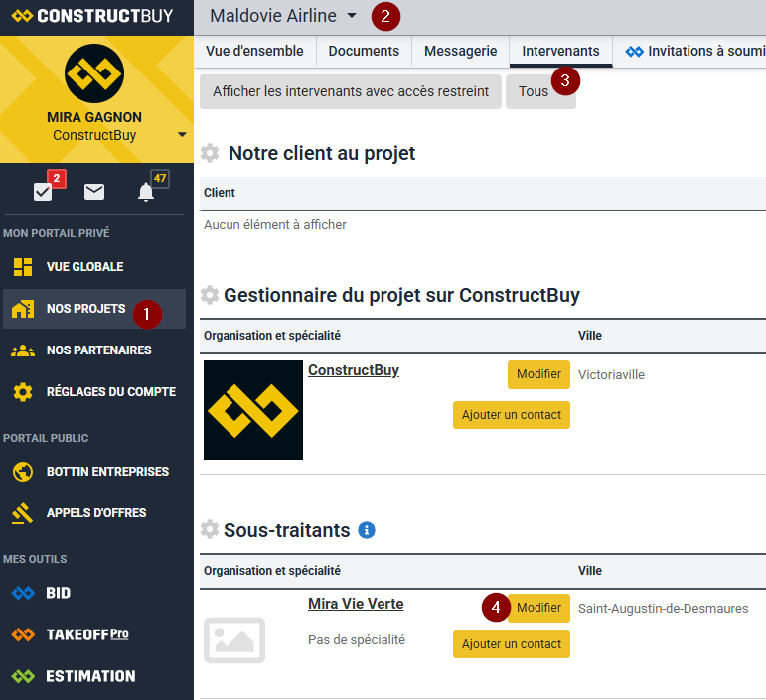Open Nos Projets in the sidebar
Viewport: 766px width, 700px height.
85,309
